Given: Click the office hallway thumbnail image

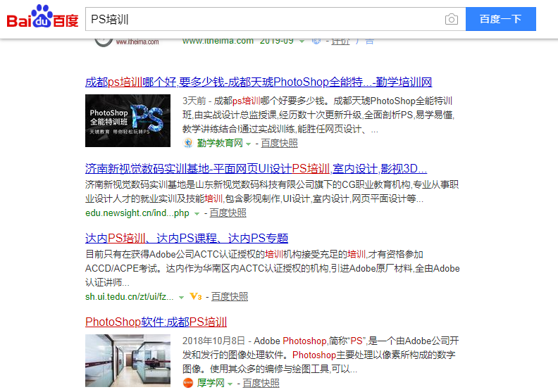Looking at the screenshot, I should (128, 361).
